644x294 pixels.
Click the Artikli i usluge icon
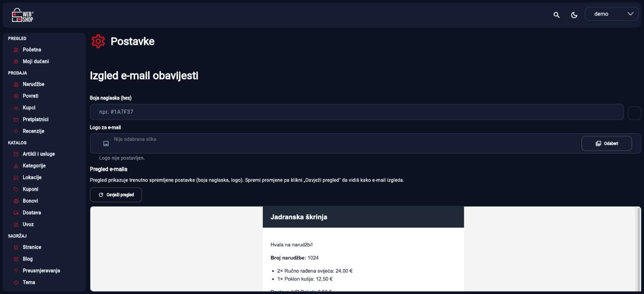click(x=16, y=154)
